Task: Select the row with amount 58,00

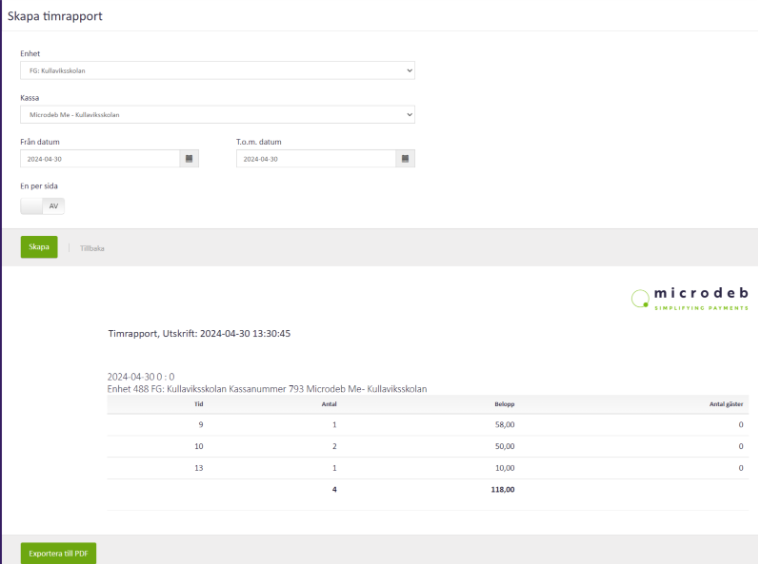Action: (427, 425)
